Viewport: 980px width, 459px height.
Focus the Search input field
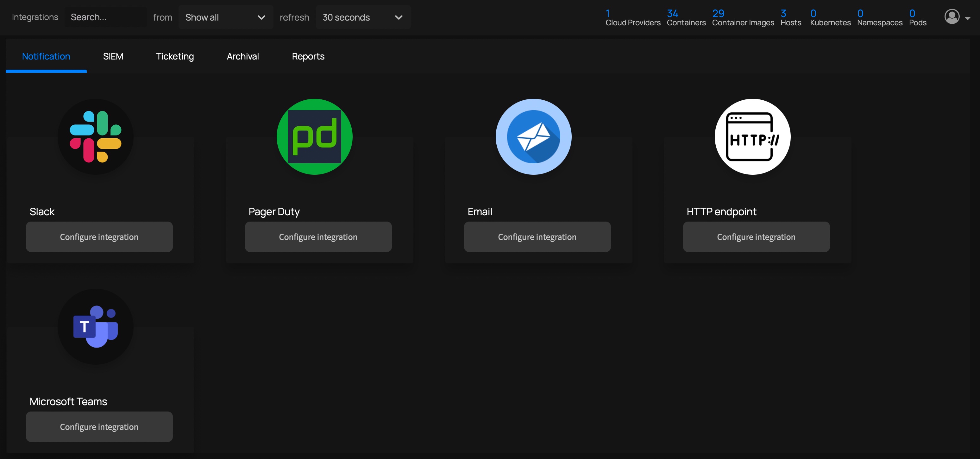point(105,17)
